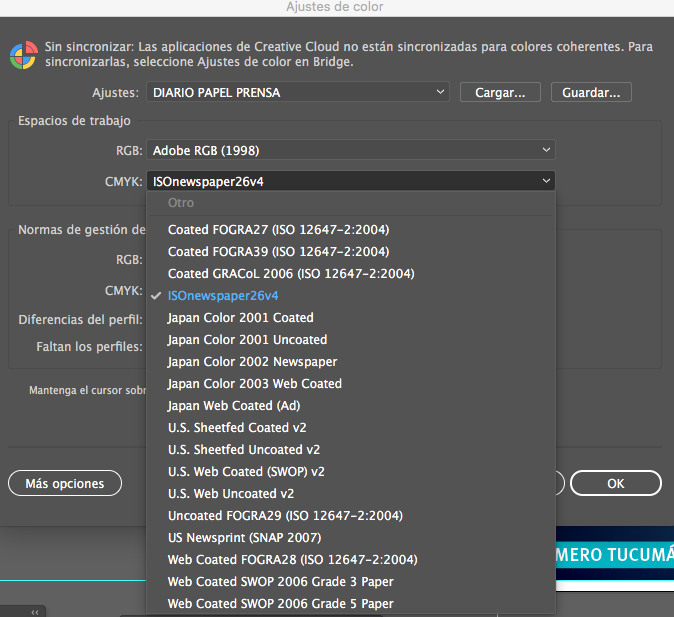Click the TUCUMÁ banner in the document
Image resolution: width=674 pixels, height=617 pixels.
pos(615,555)
